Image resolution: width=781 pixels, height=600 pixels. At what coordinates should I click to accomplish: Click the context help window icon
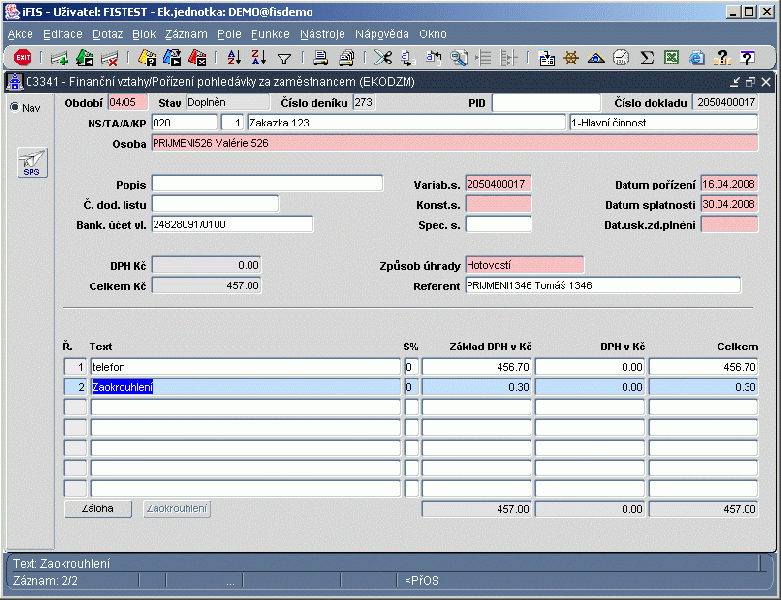click(747, 58)
